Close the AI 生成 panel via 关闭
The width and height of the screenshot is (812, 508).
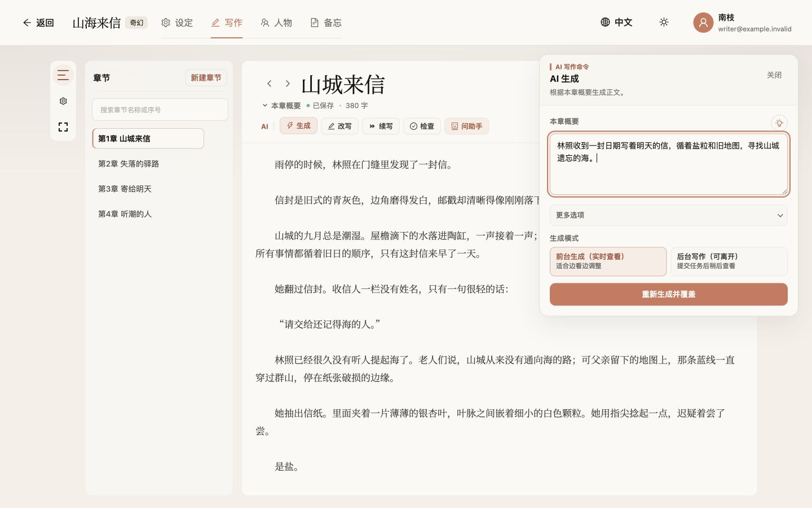coord(774,75)
